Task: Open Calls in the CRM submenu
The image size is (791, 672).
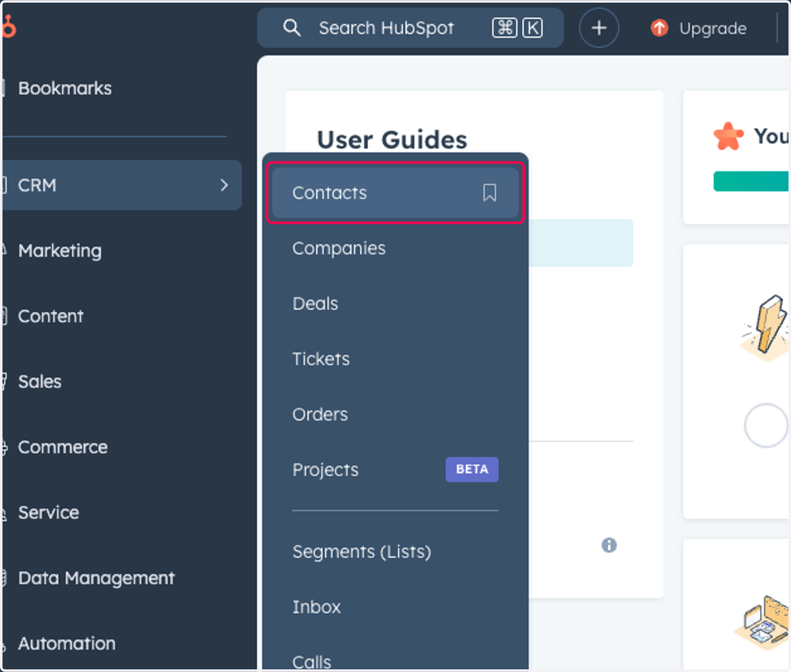Action: click(312, 662)
